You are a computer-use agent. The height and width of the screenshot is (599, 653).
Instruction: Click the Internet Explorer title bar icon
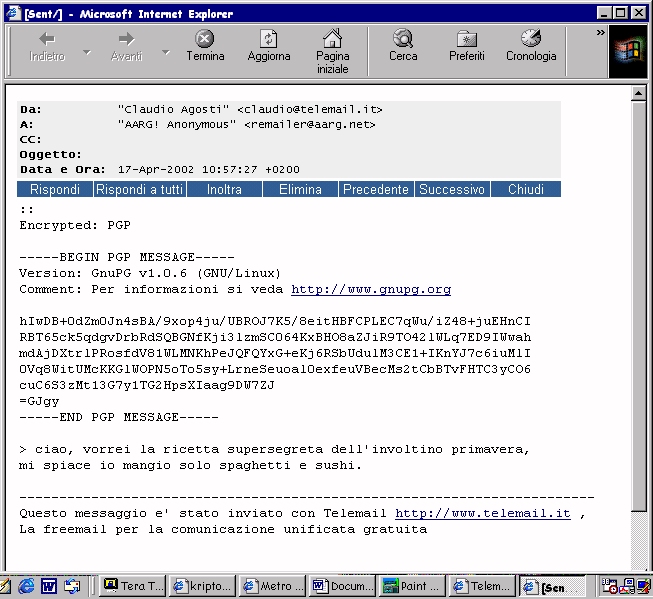click(13, 13)
